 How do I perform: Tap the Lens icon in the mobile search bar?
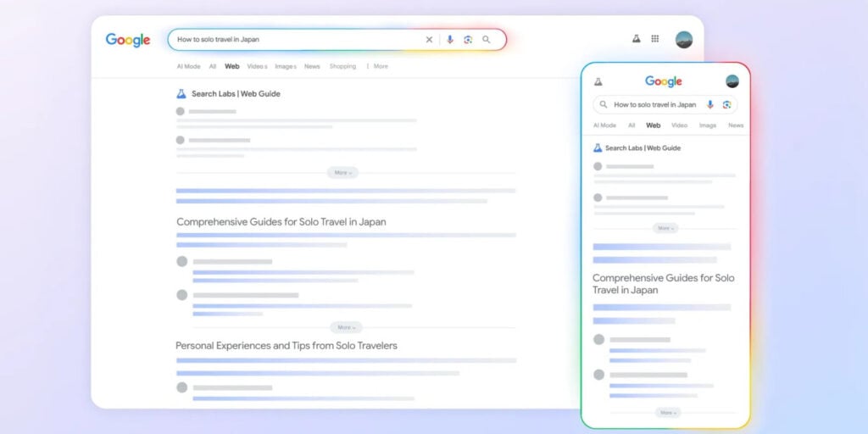pyautogui.click(x=726, y=105)
